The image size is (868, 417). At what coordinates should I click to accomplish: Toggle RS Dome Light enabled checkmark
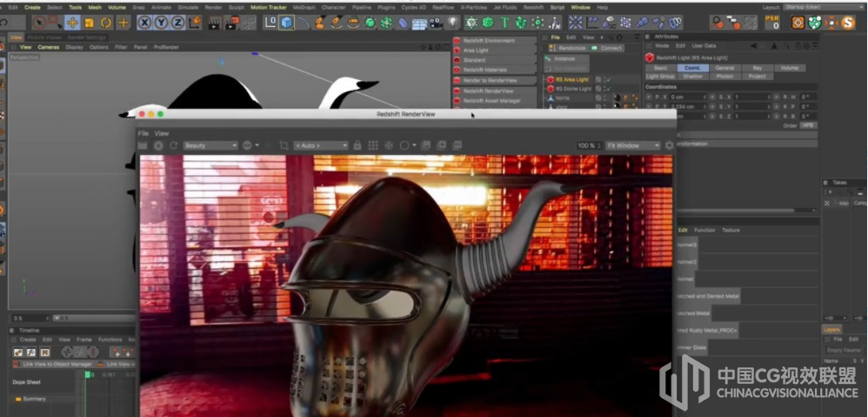click(608, 89)
